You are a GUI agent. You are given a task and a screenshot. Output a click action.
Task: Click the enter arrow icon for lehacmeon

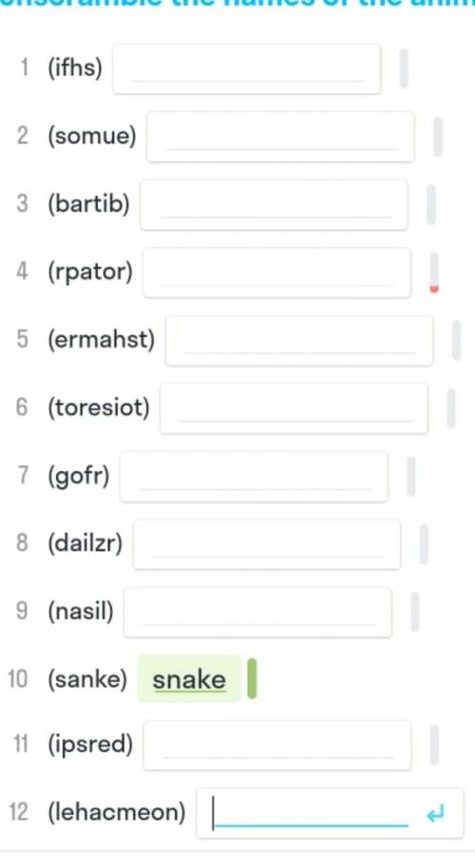(x=436, y=814)
